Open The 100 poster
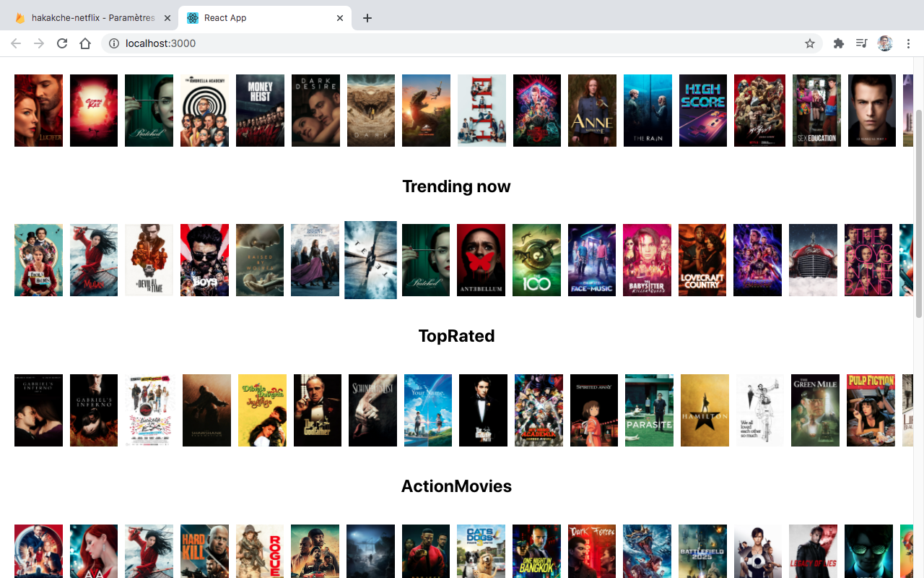 536,260
